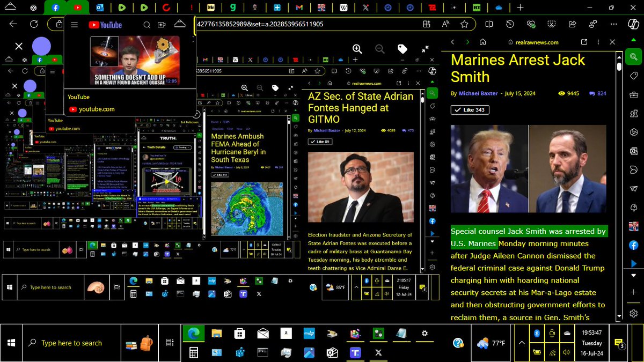Click the 824 comments link
The height and width of the screenshot is (362, 644).
tap(598, 93)
